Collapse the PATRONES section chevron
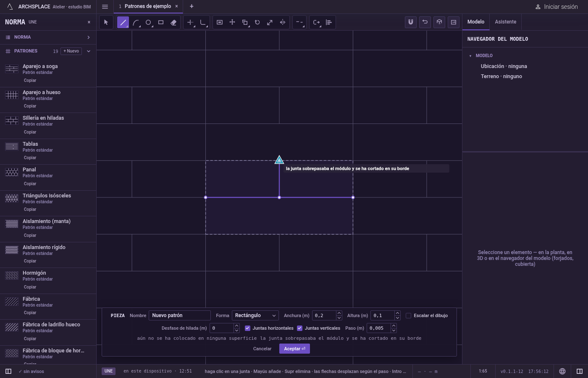The width and height of the screenshot is (588, 378). [89, 51]
